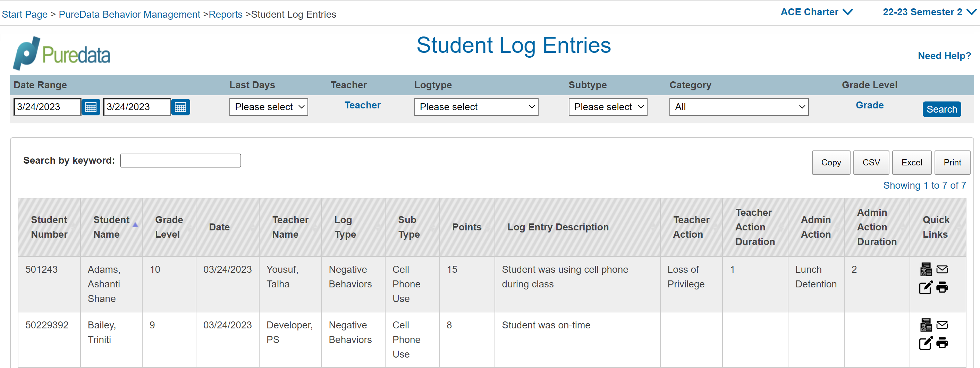The image size is (980, 368).
Task: Open student profile icon for Bailey, Triniti
Action: pos(926,325)
